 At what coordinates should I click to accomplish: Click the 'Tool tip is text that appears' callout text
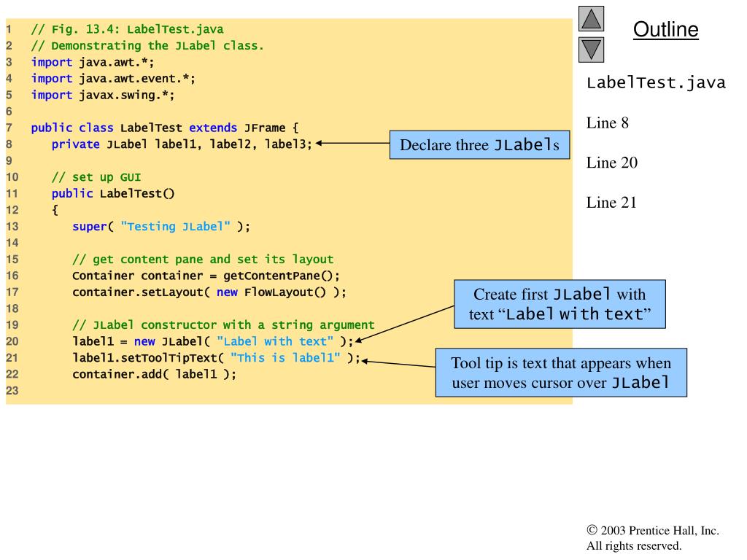pos(561,373)
